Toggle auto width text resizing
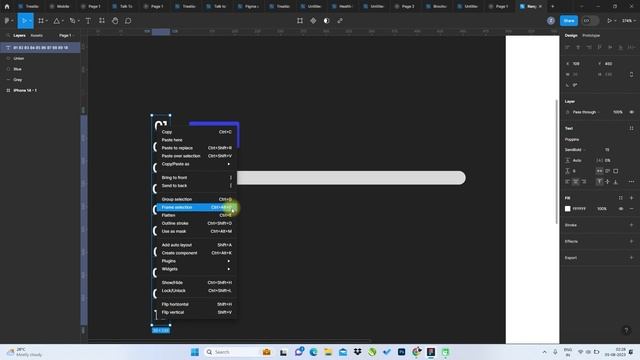Image resolution: width=640 pixels, height=360 pixels. point(599,171)
